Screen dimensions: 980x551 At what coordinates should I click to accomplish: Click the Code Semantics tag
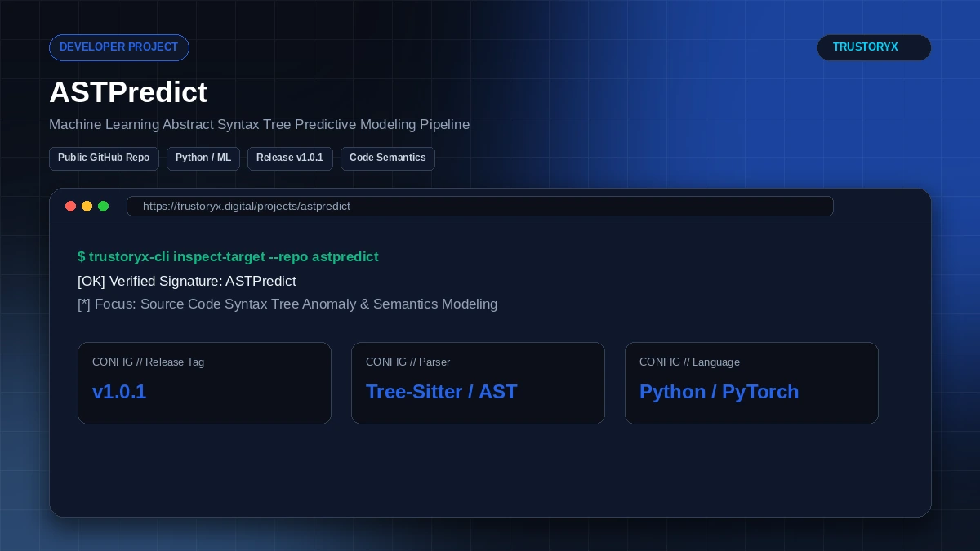point(388,158)
